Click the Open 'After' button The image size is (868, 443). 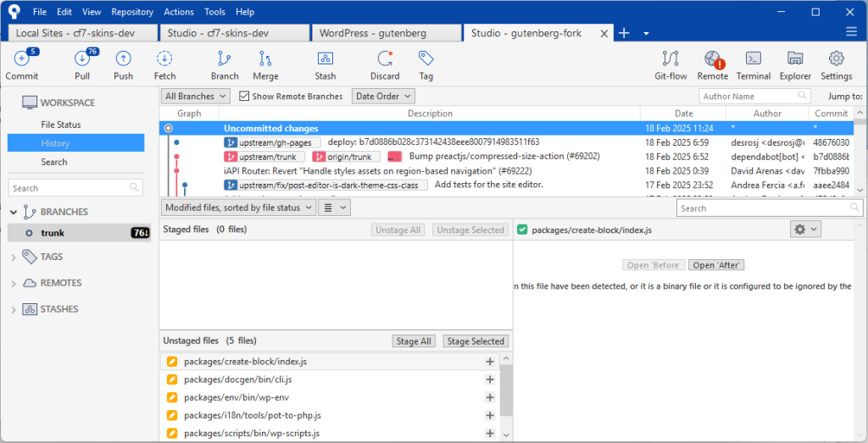coord(716,265)
